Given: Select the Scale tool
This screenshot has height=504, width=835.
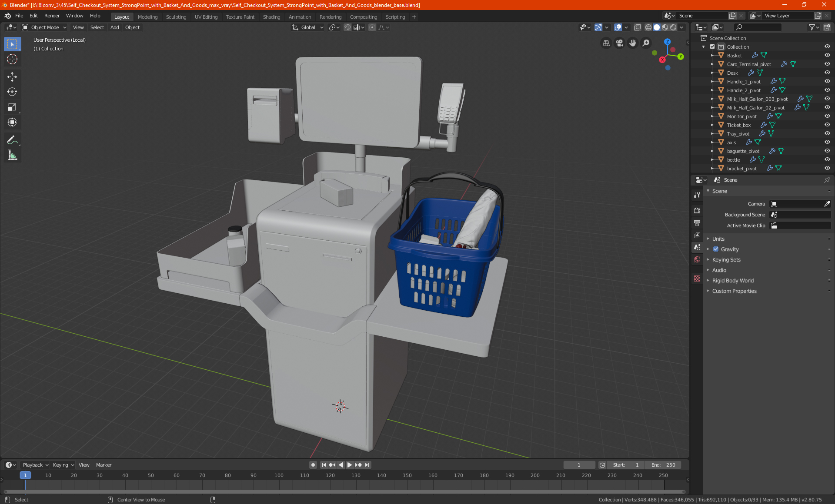Looking at the screenshot, I should click(x=12, y=107).
